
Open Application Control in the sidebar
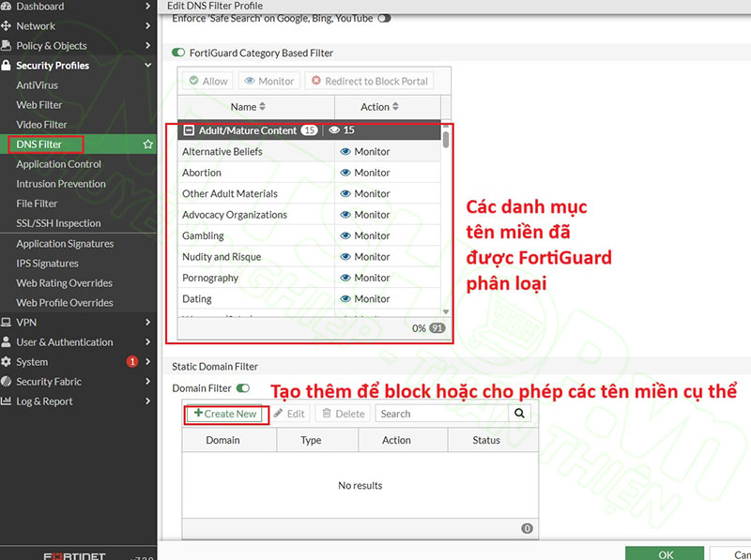[58, 164]
